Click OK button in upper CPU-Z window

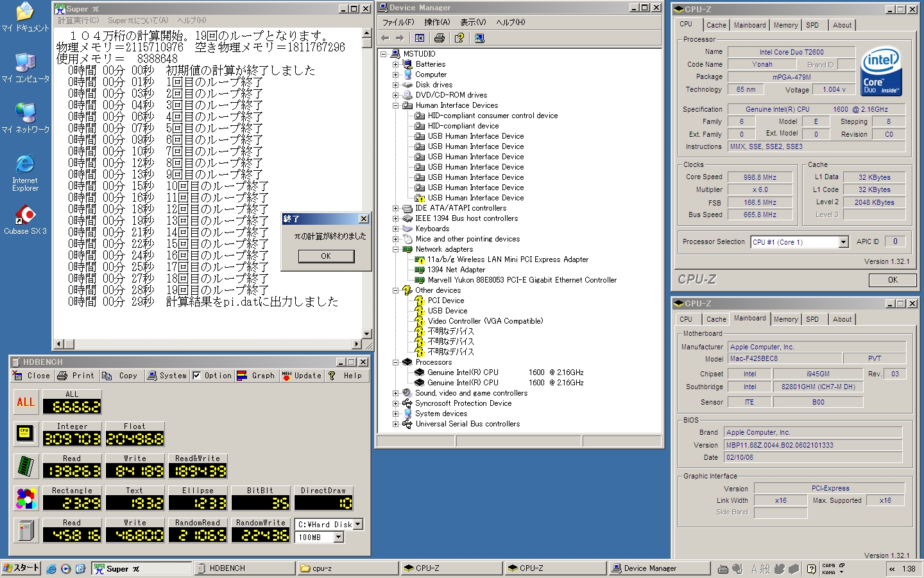coord(893,280)
